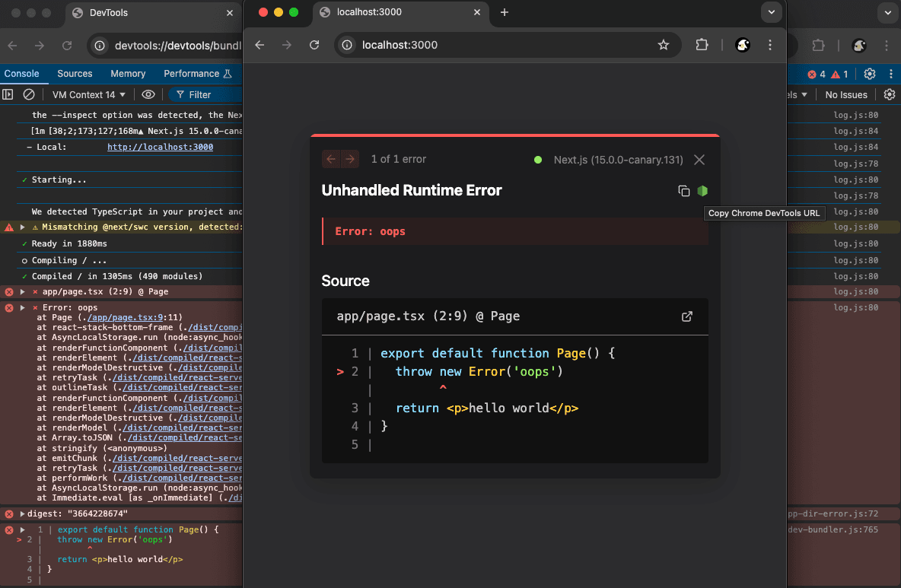
Task: Click the green Node.js Copy DevTools URL icon
Action: 702,191
